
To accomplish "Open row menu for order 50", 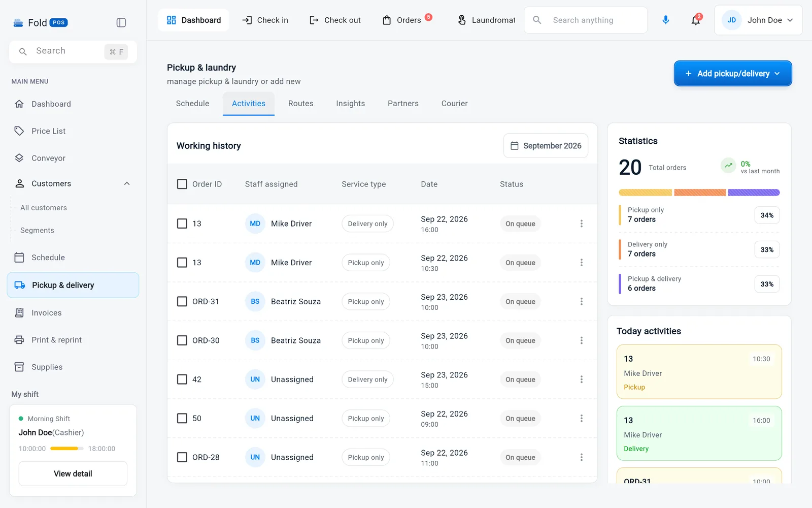I will point(582,418).
